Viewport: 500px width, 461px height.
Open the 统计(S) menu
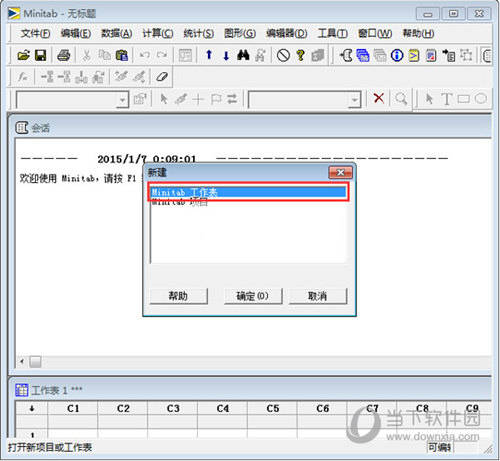point(199,33)
